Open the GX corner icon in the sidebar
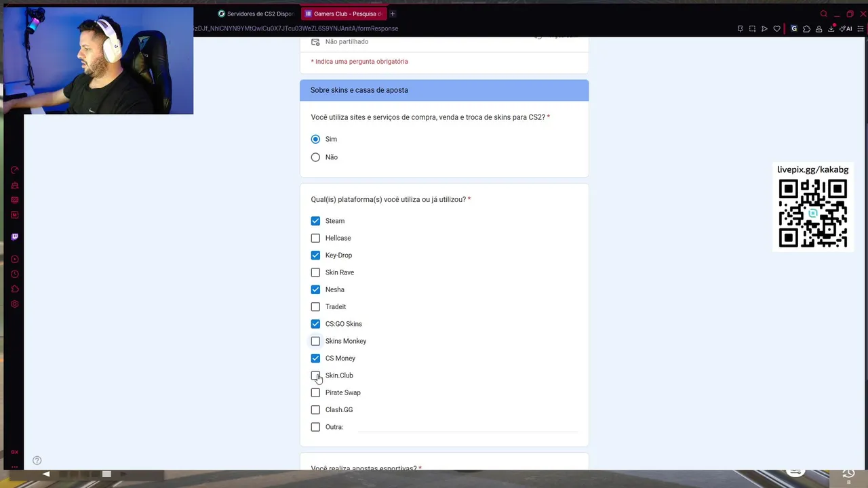Viewport: 868px width, 488px height. pos(15,452)
